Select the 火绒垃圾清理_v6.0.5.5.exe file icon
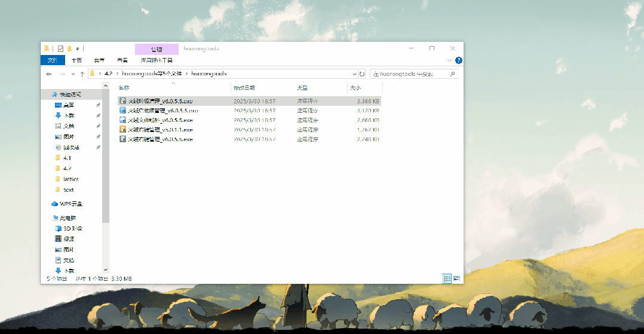 [122, 100]
